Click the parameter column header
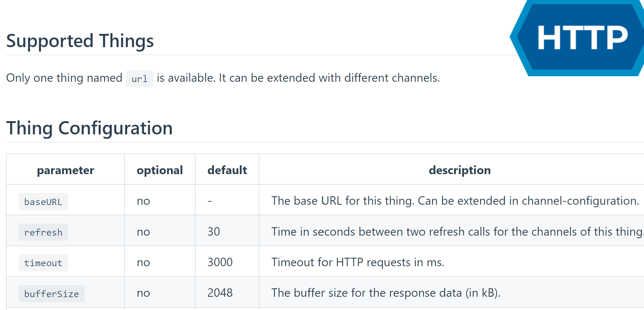This screenshot has height=310, width=644. [66, 170]
